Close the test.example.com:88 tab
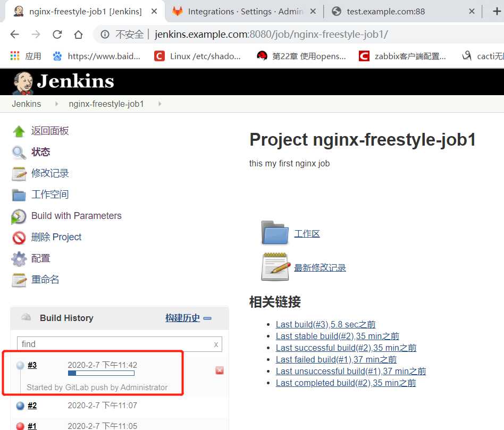Image resolution: width=504 pixels, height=430 pixels. coord(472,12)
